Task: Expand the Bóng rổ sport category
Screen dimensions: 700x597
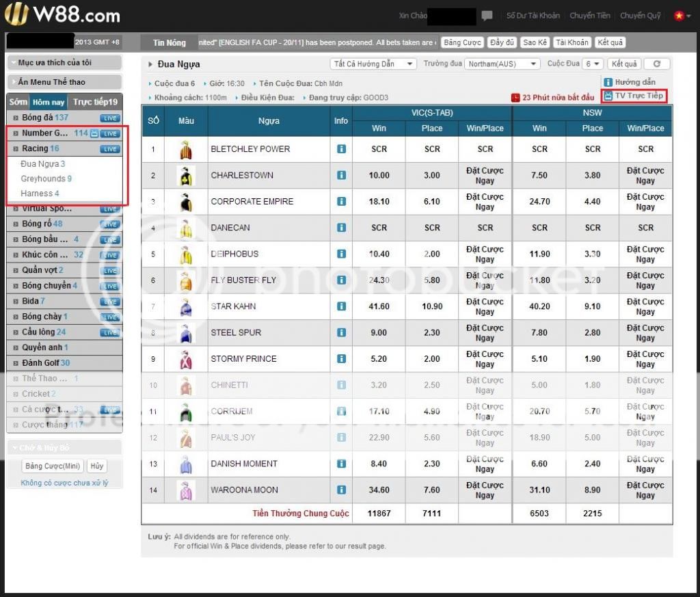Action: pos(42,224)
